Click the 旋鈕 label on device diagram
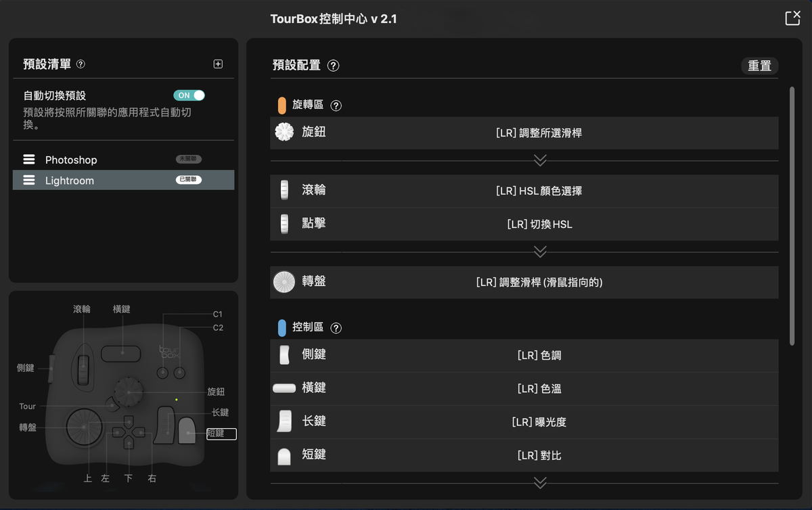The width and height of the screenshot is (812, 510). (216, 392)
